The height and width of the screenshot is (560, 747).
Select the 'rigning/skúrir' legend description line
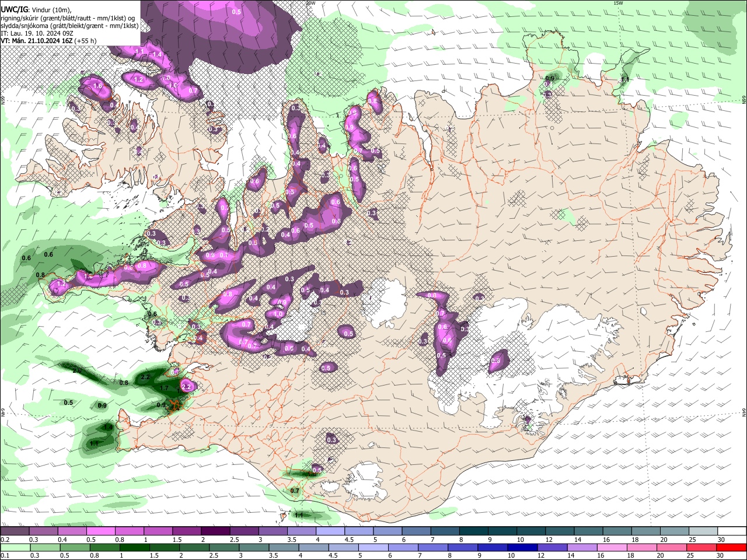[68, 18]
